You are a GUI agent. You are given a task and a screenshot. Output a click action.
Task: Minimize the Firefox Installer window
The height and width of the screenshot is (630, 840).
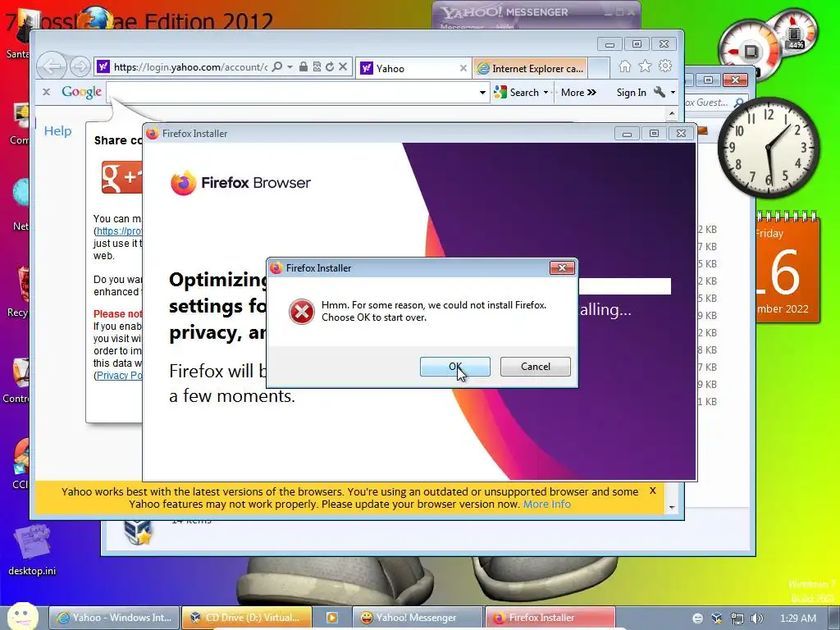[x=627, y=134]
